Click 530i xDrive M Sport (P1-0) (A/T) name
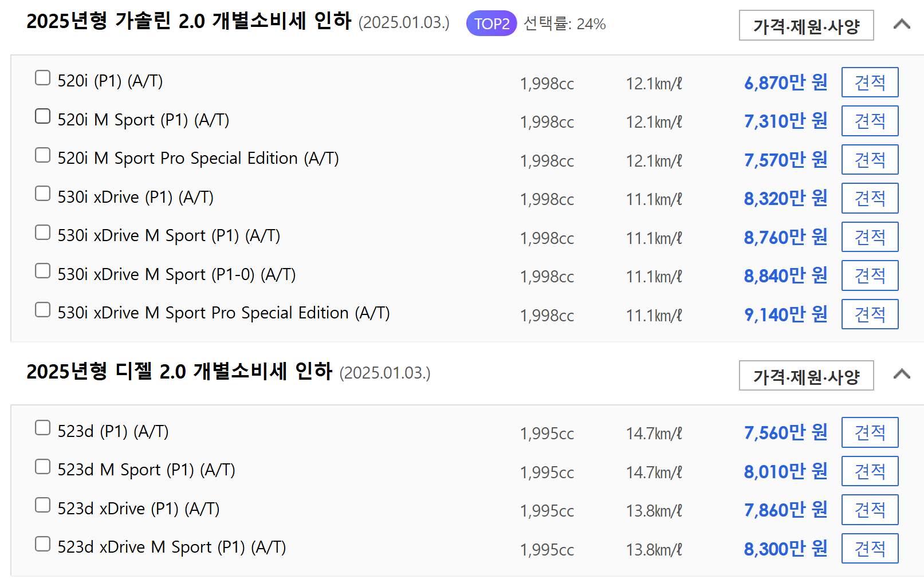Image resolution: width=924 pixels, height=579 pixels. [176, 274]
